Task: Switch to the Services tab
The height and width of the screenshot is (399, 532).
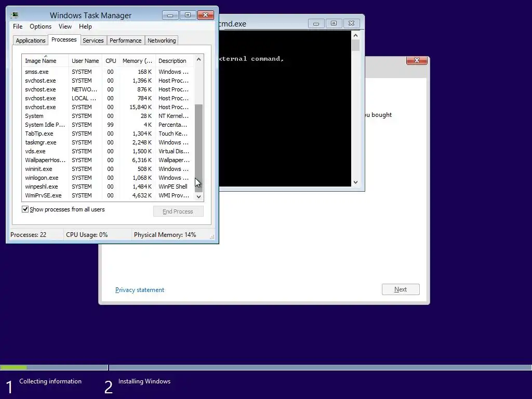Action: coord(93,41)
